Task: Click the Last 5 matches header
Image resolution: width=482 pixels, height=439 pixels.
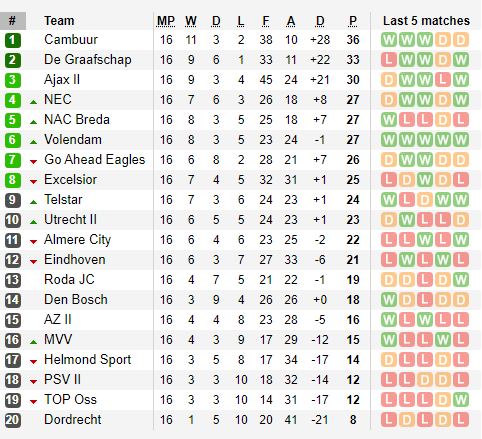Action: point(426,21)
